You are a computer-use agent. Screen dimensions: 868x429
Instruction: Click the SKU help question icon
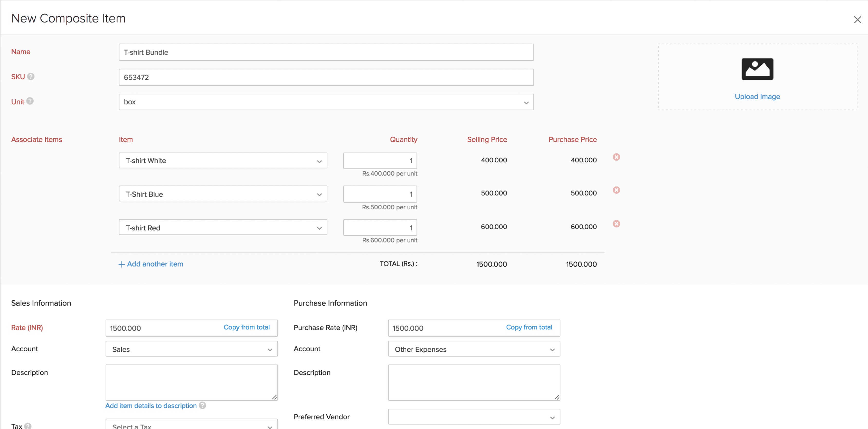pos(31,76)
